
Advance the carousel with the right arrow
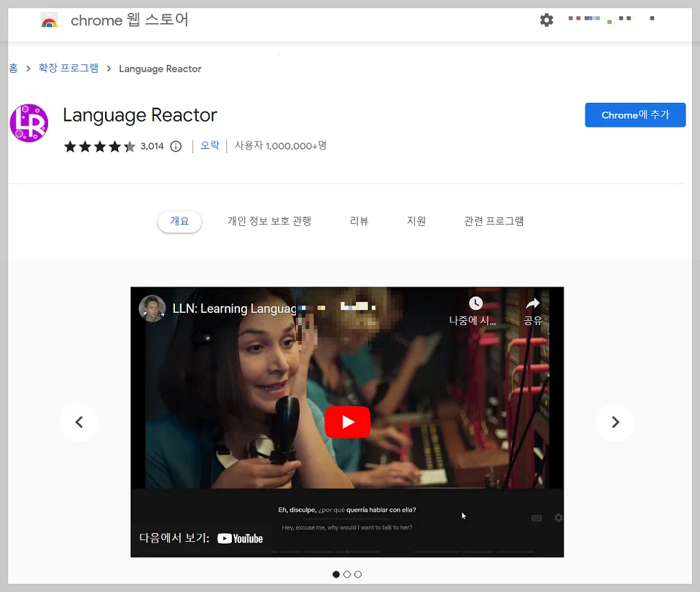coord(615,422)
